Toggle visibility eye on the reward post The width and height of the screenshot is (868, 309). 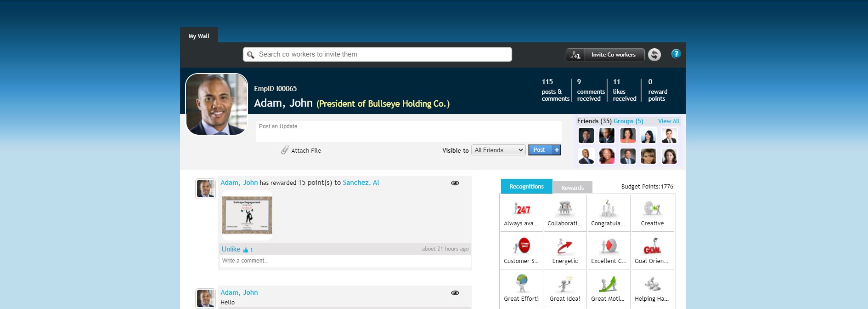coord(455,183)
